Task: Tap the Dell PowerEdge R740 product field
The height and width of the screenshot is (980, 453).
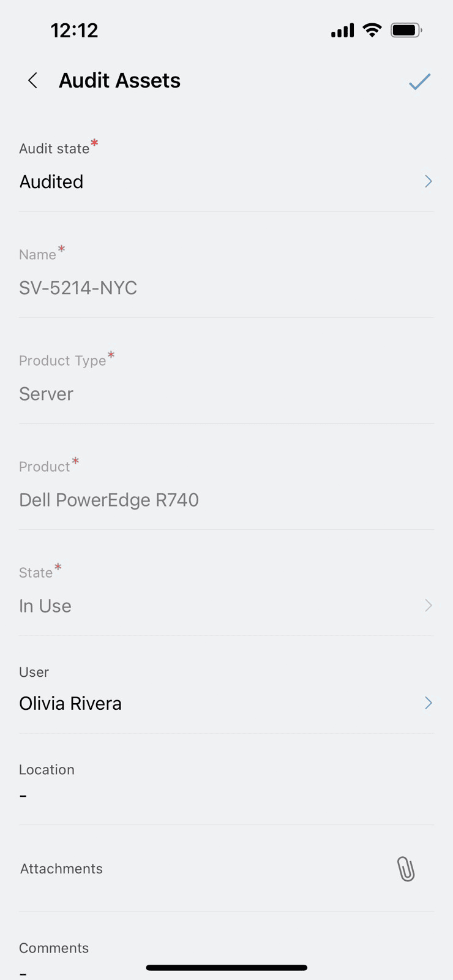Action: (x=109, y=500)
